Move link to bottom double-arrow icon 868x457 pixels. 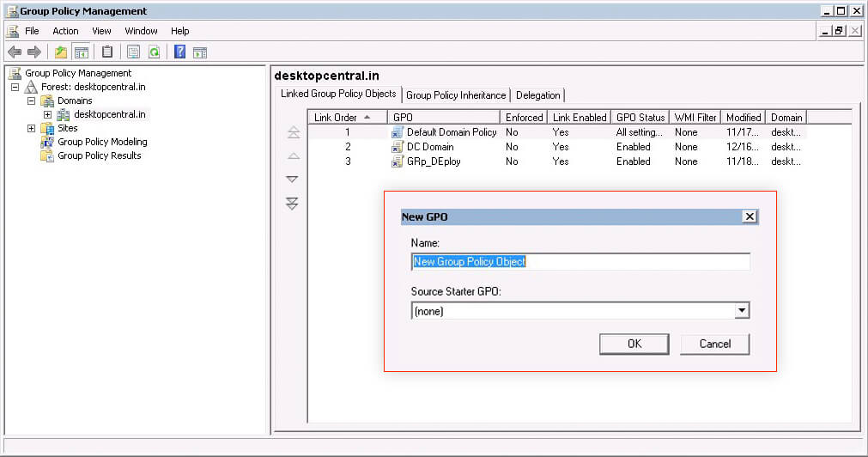(x=292, y=204)
